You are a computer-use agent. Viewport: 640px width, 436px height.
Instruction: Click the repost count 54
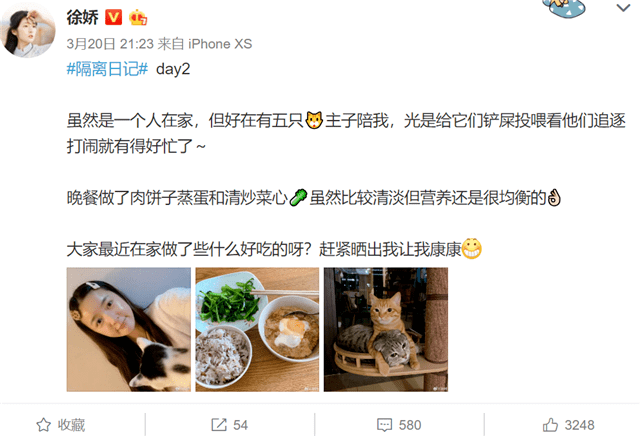click(x=240, y=425)
